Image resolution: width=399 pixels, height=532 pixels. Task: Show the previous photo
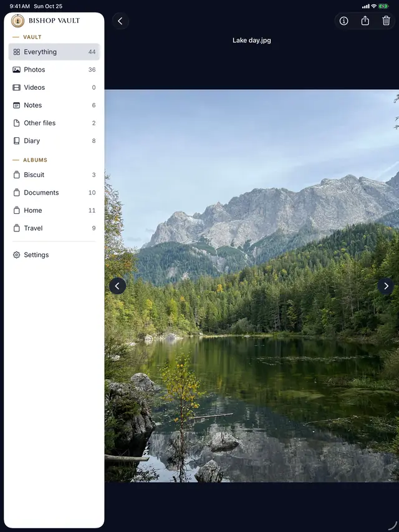pos(117,286)
